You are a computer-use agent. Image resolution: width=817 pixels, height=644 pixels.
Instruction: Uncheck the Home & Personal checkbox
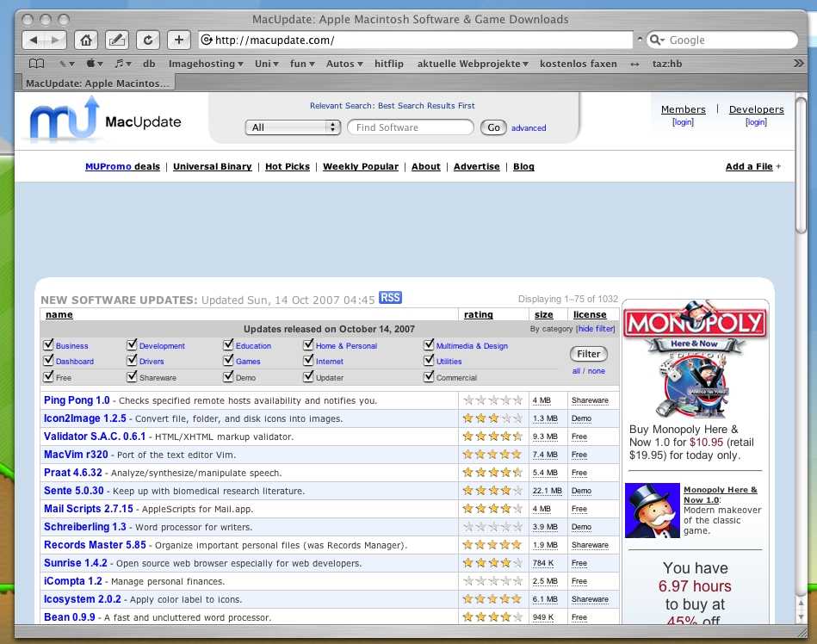tap(308, 344)
